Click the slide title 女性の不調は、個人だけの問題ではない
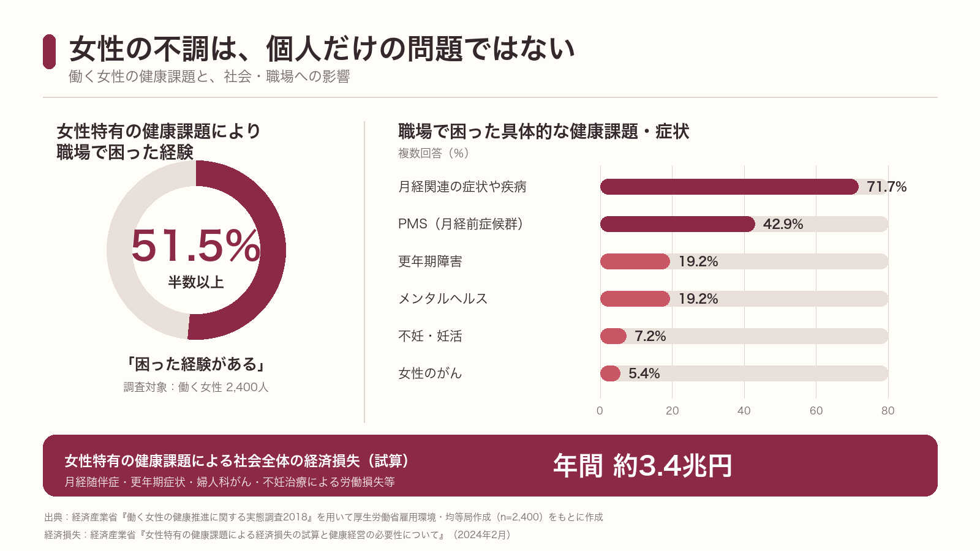 click(322, 49)
